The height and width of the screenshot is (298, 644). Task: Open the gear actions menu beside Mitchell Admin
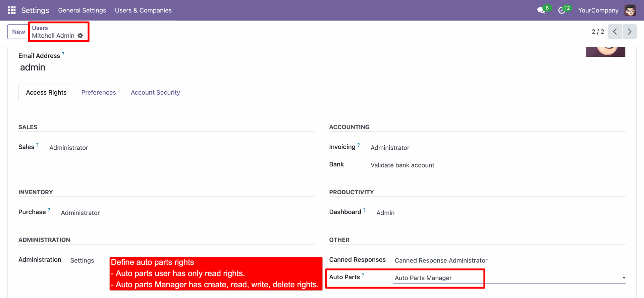pos(80,36)
